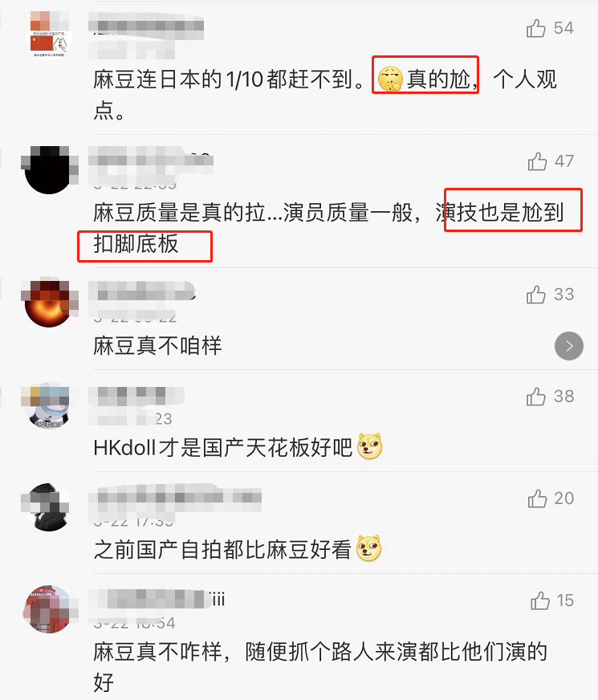Screen dimensions: 598x700
Task: Click the doge emoji after 国产天花板好吧
Action: click(x=370, y=446)
